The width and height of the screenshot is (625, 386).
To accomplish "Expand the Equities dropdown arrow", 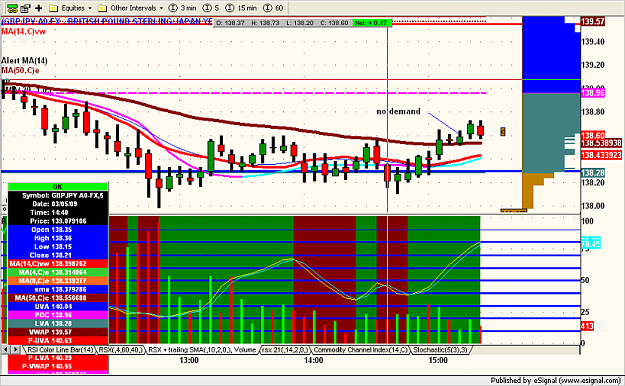I will pyautogui.click(x=90, y=8).
